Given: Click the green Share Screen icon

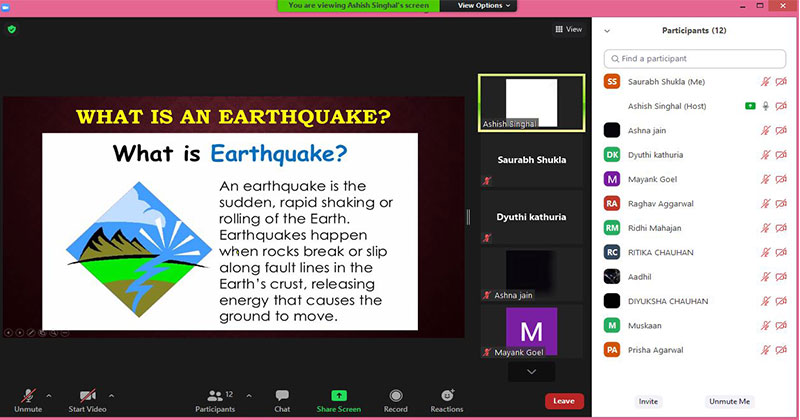Looking at the screenshot, I should click(x=339, y=395).
